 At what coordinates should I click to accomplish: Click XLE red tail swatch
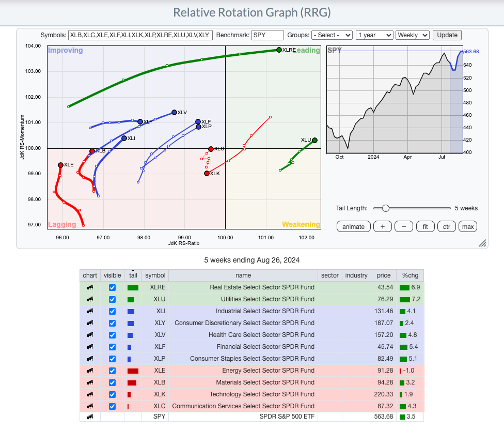point(133,371)
